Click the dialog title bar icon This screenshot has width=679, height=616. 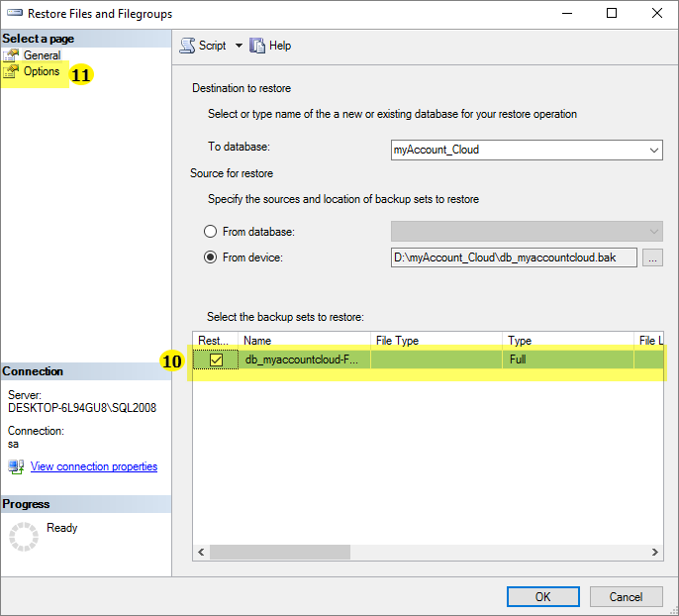pyautogui.click(x=15, y=13)
